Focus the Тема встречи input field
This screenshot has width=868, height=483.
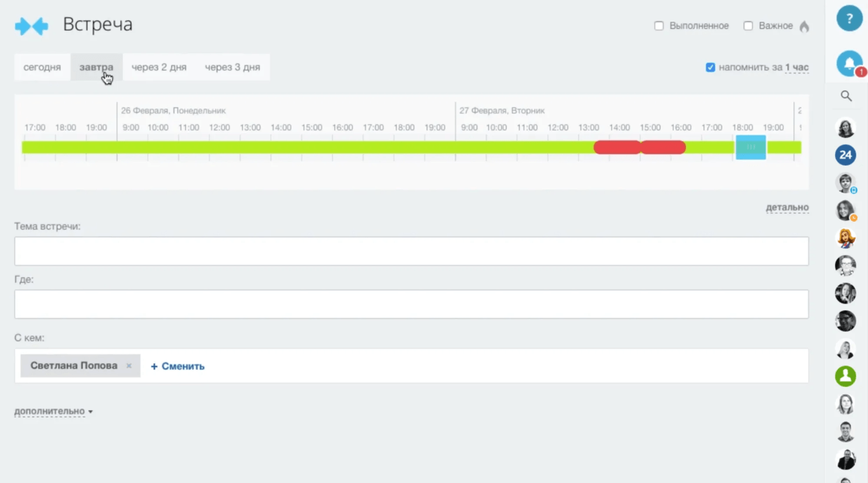(x=411, y=251)
